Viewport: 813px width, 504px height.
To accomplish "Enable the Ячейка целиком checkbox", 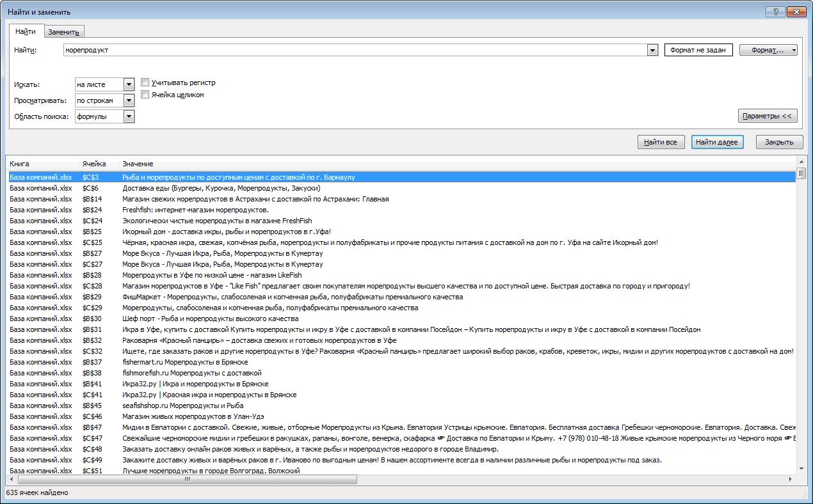I will (x=145, y=95).
